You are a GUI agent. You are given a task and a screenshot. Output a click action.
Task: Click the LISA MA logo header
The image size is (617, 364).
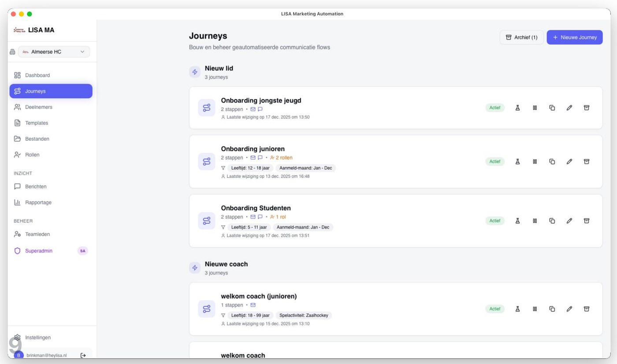pyautogui.click(x=34, y=30)
